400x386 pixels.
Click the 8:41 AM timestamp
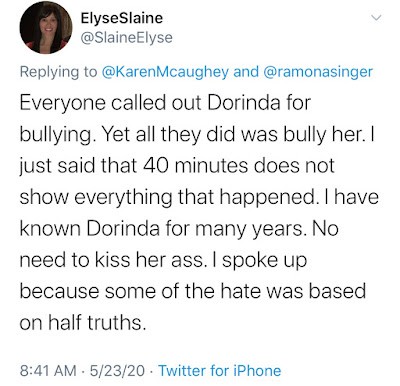pyautogui.click(x=48, y=371)
